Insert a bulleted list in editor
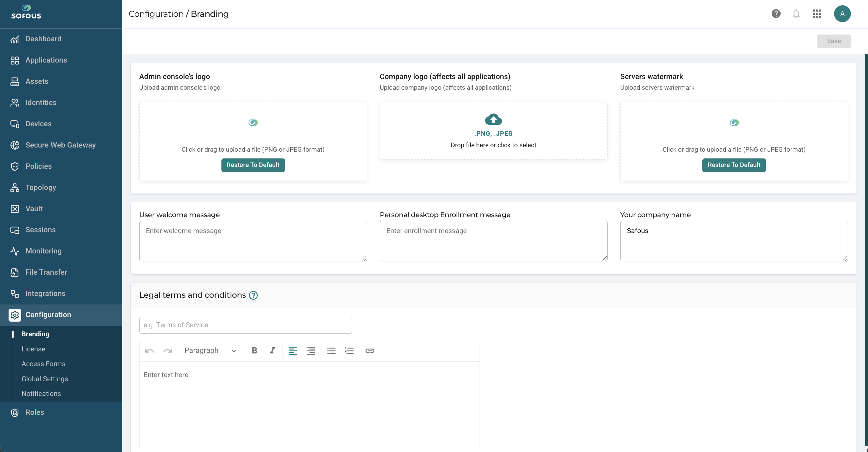868x452 pixels. (331, 351)
